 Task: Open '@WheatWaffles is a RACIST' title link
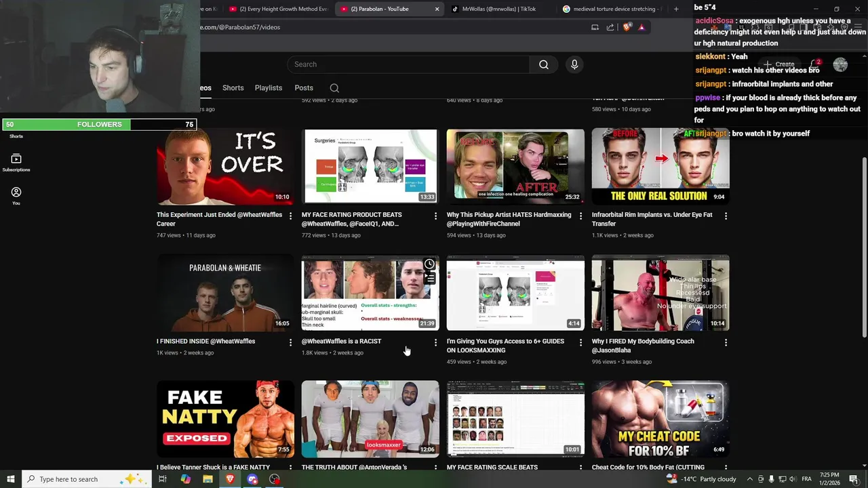pyautogui.click(x=341, y=342)
